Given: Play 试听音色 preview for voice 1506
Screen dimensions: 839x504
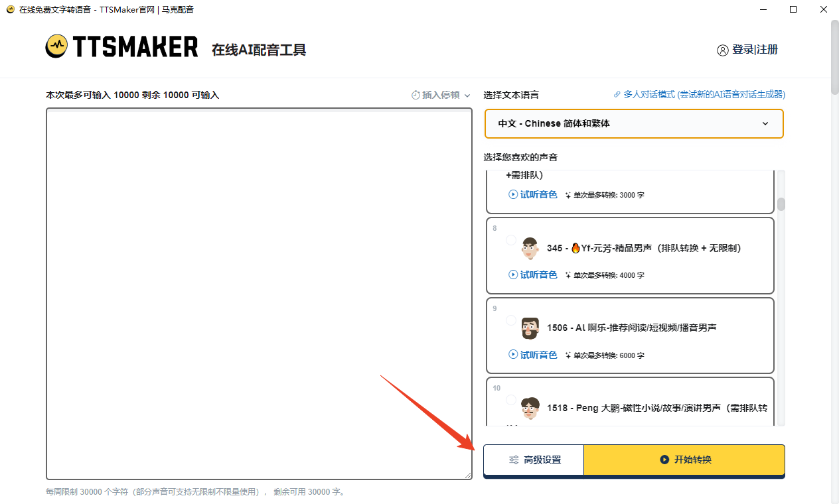Looking at the screenshot, I should pos(533,355).
